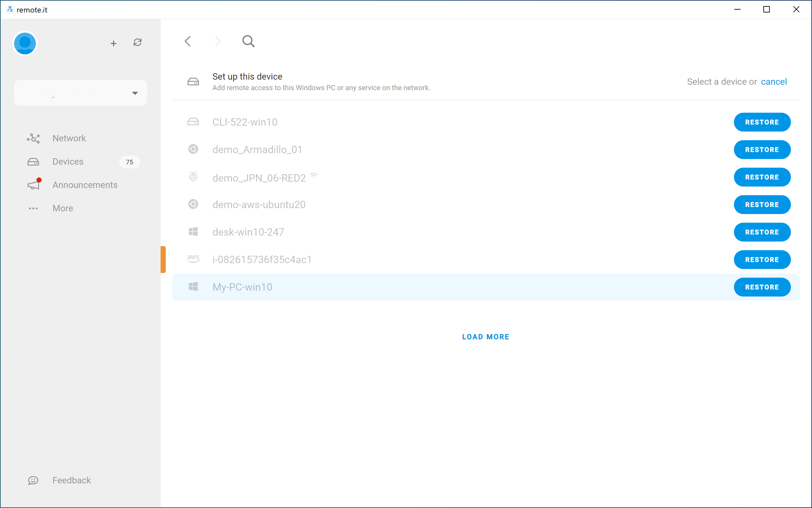The image size is (812, 508).
Task: Expand the account selector dropdown
Action: pyautogui.click(x=81, y=93)
